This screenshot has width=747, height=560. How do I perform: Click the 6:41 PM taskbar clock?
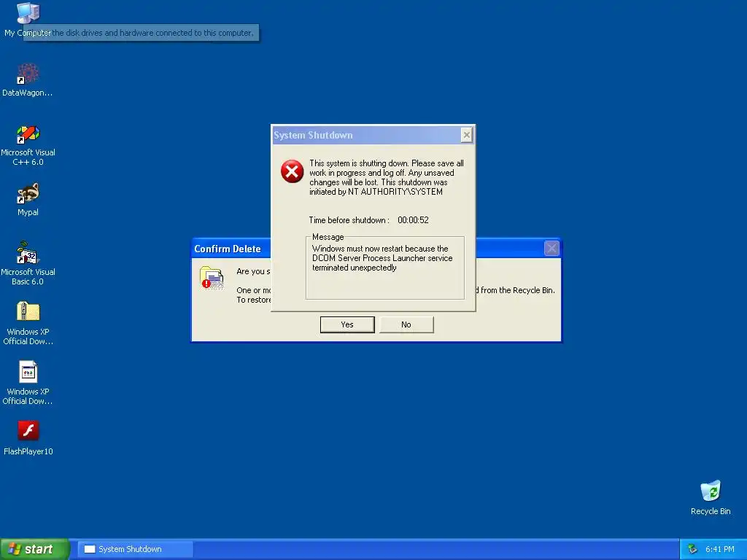coord(720,549)
